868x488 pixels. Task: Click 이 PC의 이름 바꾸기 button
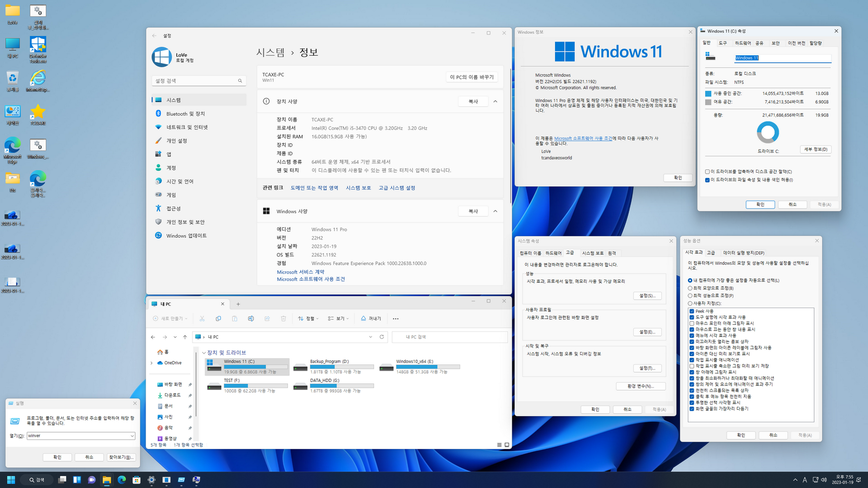[x=472, y=77]
